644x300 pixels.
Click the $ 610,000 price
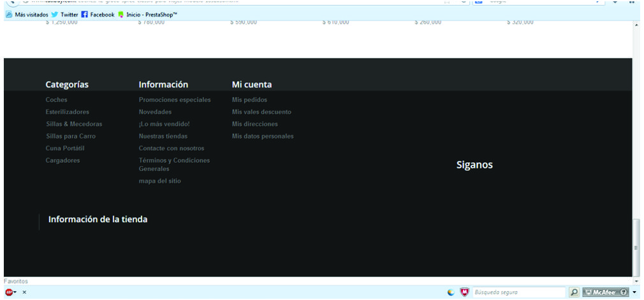pyautogui.click(x=336, y=22)
